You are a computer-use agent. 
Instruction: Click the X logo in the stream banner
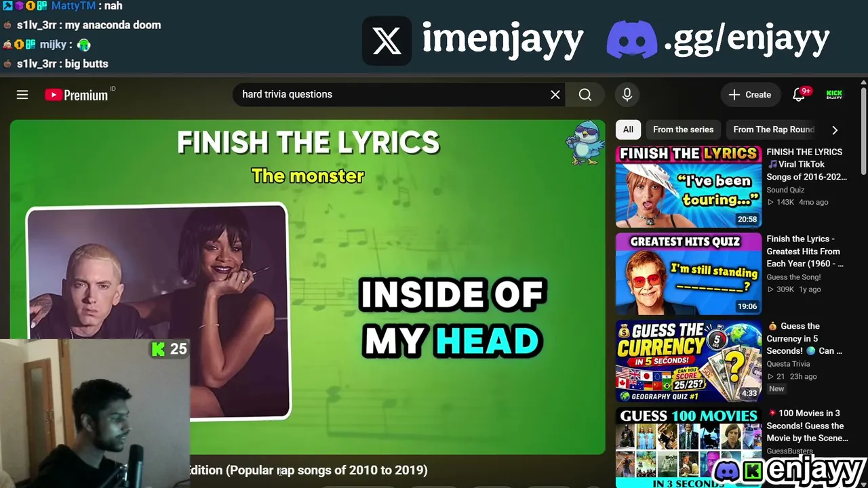387,41
